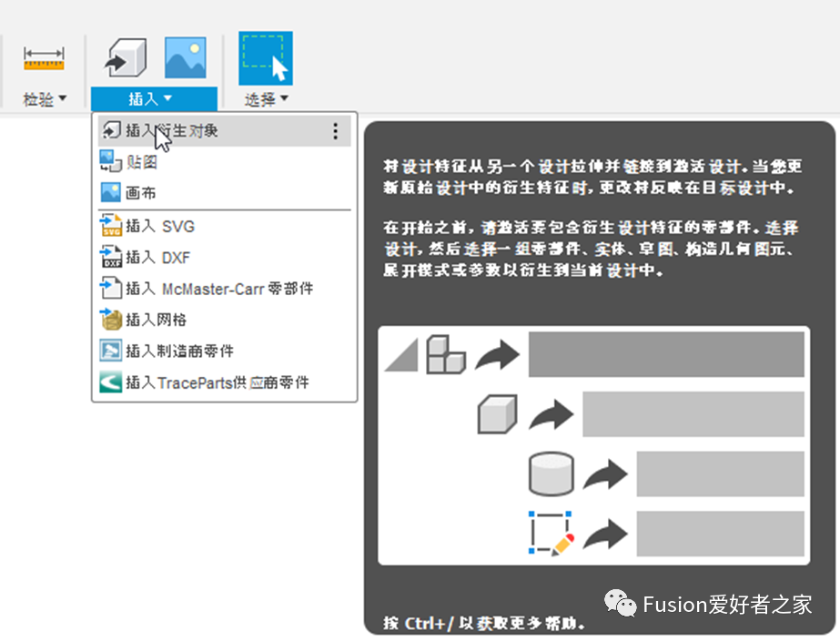Choose 插入 SVG menu entry
This screenshot has height=642, width=840.
click(x=225, y=227)
